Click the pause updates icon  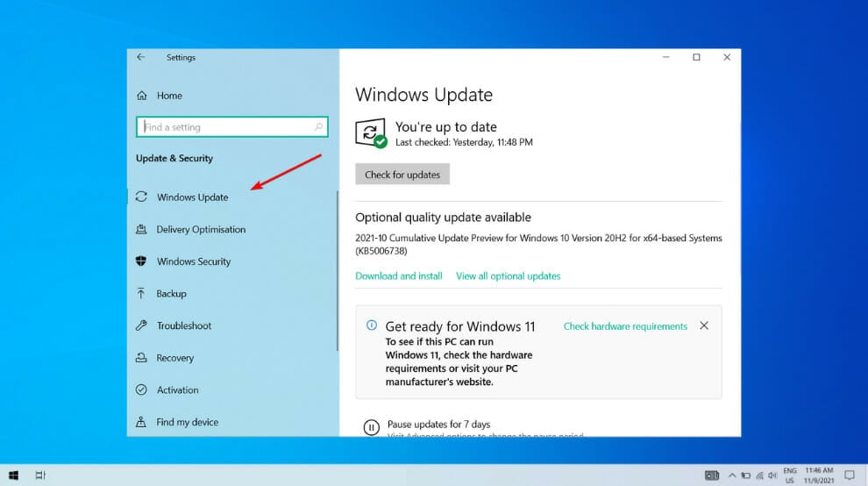click(x=372, y=427)
